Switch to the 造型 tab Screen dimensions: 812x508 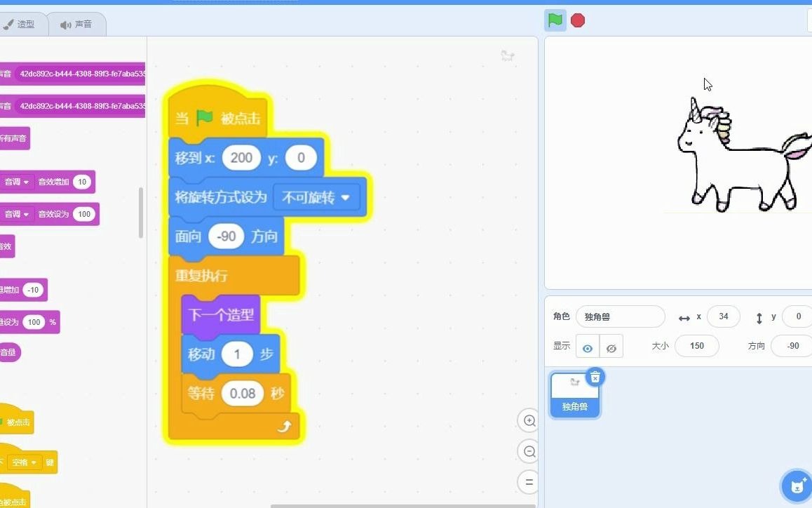25,23
